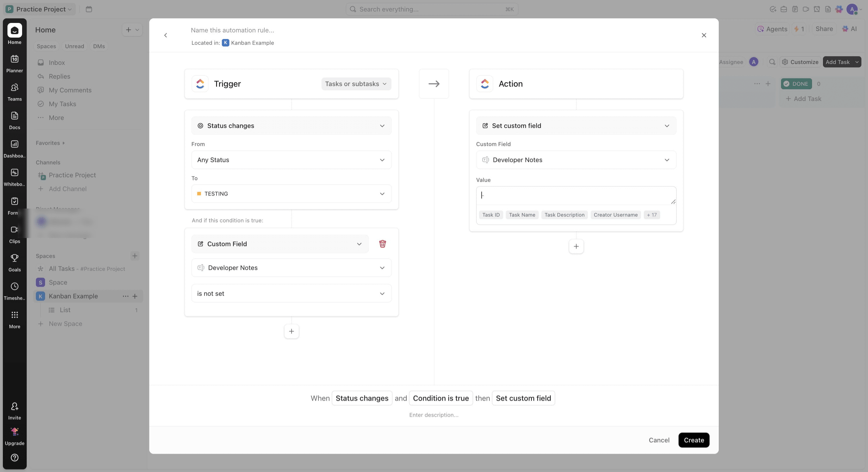Open the Status changes trigger dropdown

(291, 126)
